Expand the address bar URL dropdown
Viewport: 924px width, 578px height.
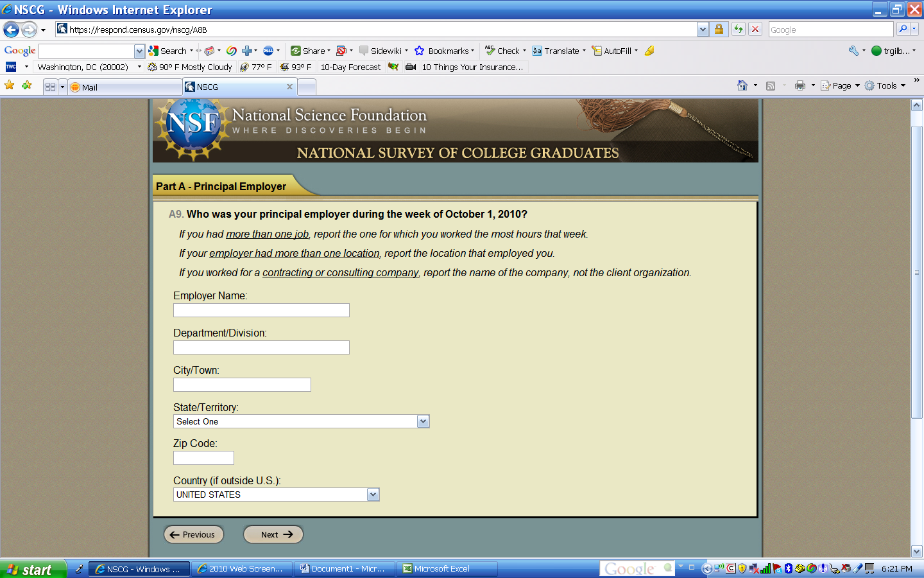coord(703,30)
